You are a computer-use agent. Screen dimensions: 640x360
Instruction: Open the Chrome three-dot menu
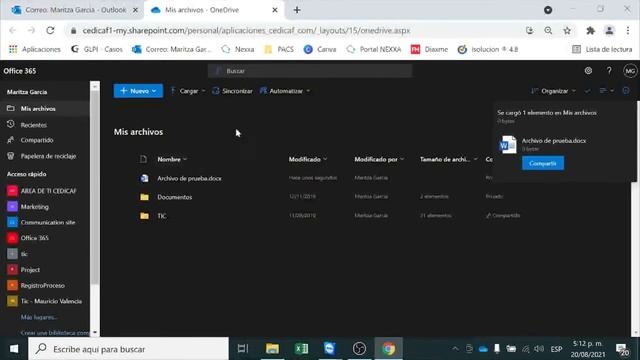pyautogui.click(x=628, y=31)
